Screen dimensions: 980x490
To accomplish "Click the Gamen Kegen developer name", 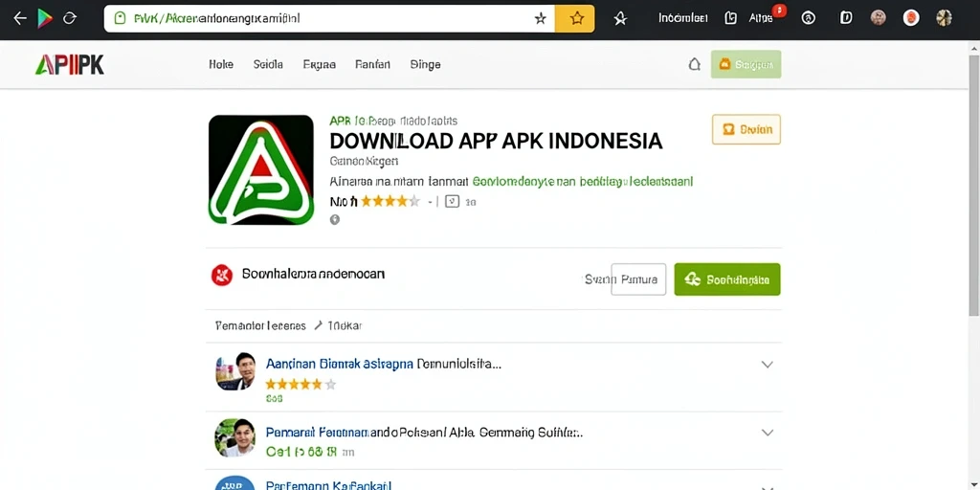I will 364,161.
